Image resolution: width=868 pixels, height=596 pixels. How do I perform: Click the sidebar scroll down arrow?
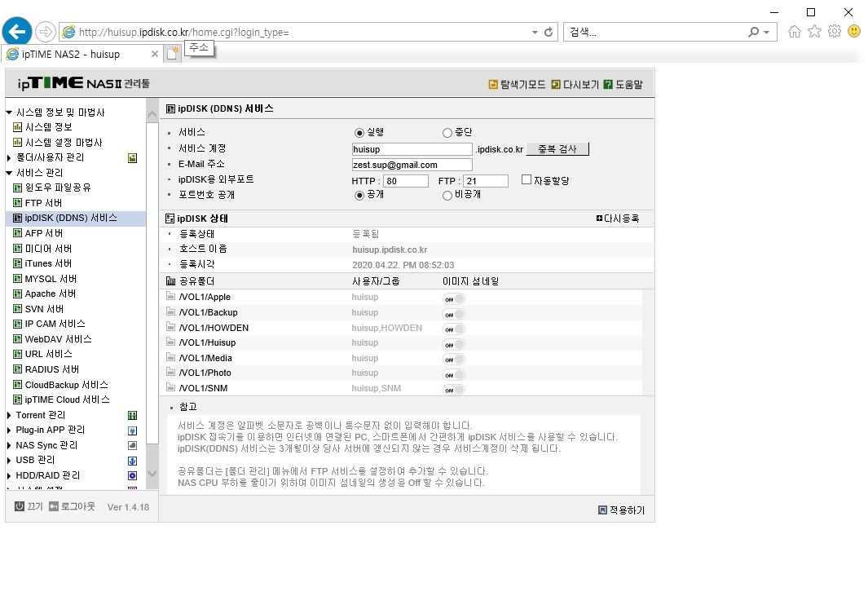pos(152,475)
